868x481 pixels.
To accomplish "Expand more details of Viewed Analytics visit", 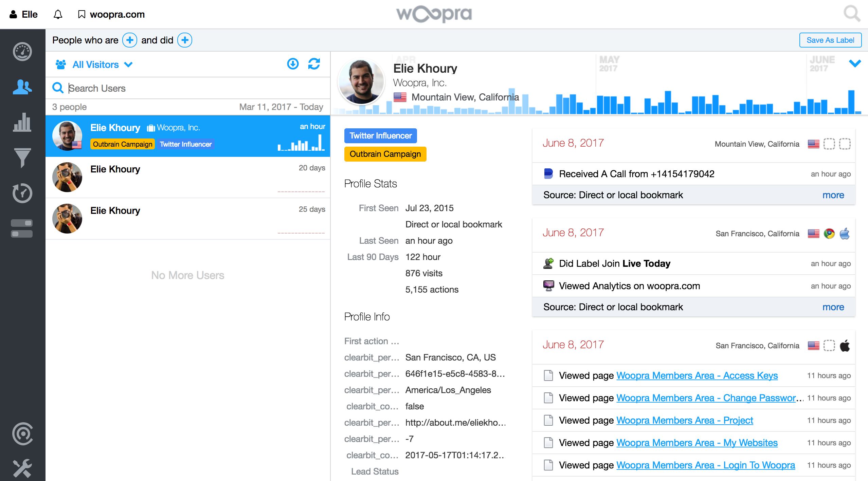I will 833,307.
